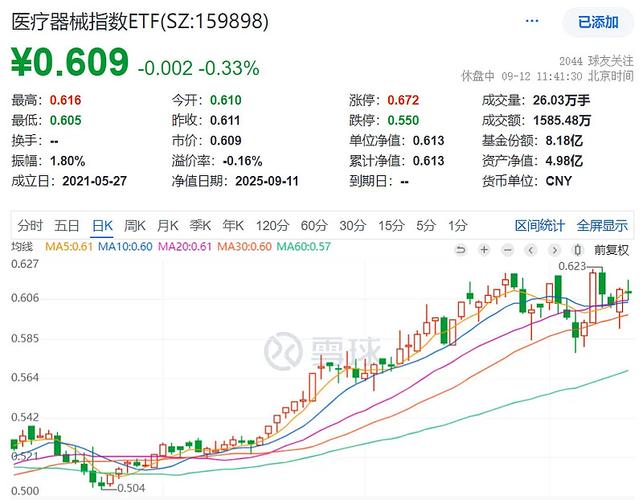Viewport: 643px width, 500px height.
Task: Click the 全屏显示 fullscreen link
Action: (601, 225)
